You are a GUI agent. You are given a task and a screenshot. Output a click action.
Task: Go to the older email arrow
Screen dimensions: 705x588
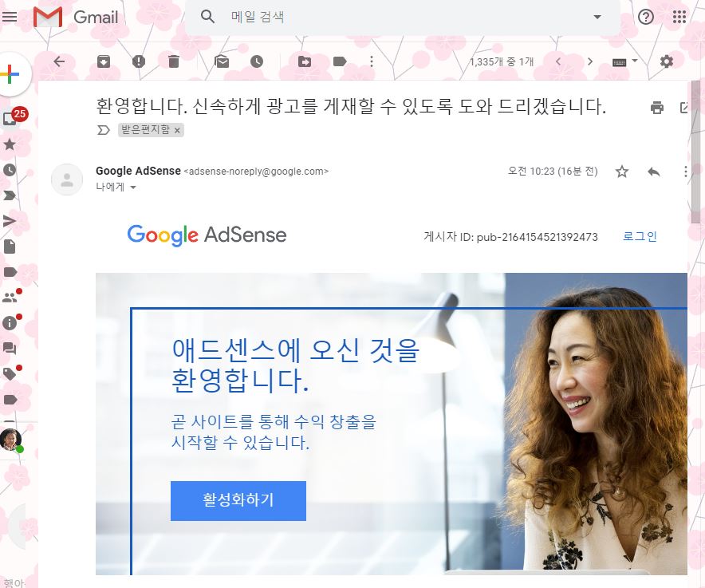[590, 61]
